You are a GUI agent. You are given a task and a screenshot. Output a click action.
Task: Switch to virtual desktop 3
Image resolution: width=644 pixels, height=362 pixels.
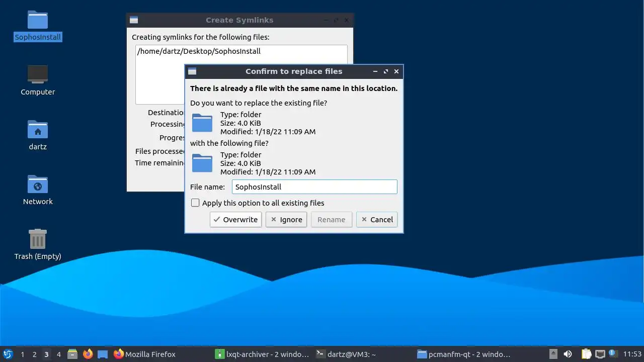(x=46, y=354)
